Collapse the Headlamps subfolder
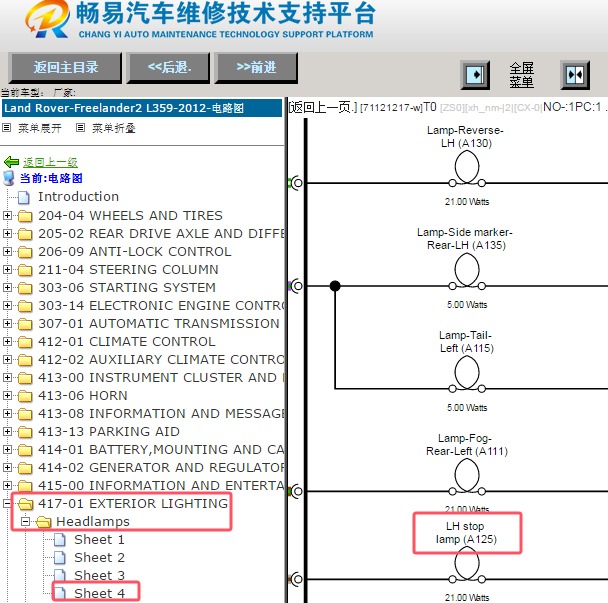Screen dimensions: 608x603 tap(25, 521)
